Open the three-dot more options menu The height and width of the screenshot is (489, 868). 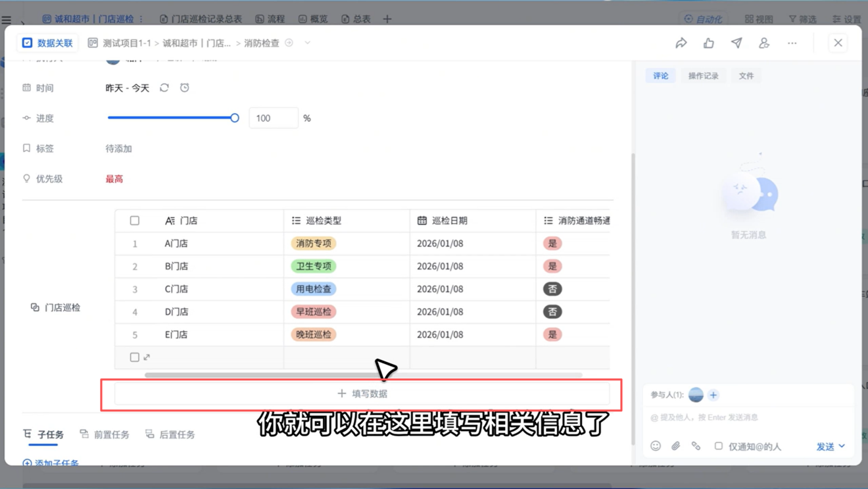[792, 43]
